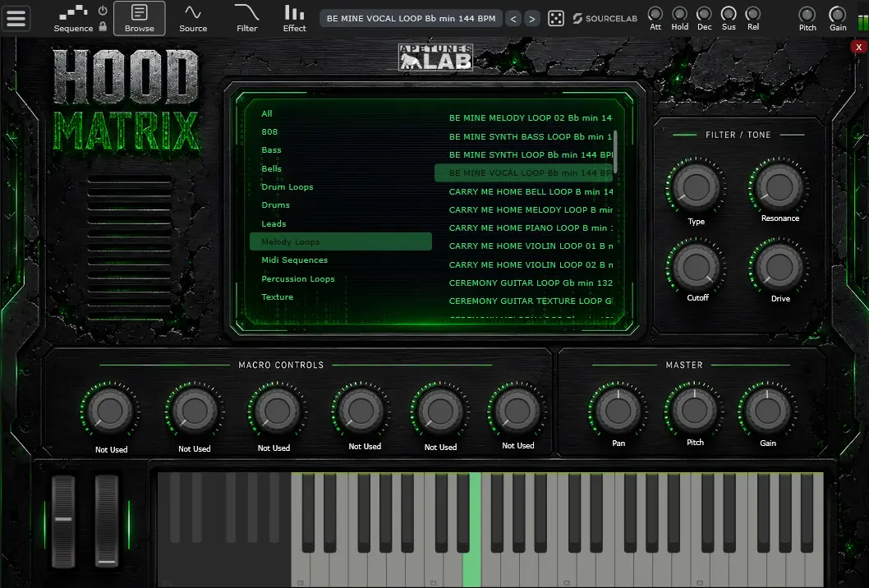Viewport: 869px width, 588px height.
Task: Click the Resonance knob
Action: click(779, 186)
